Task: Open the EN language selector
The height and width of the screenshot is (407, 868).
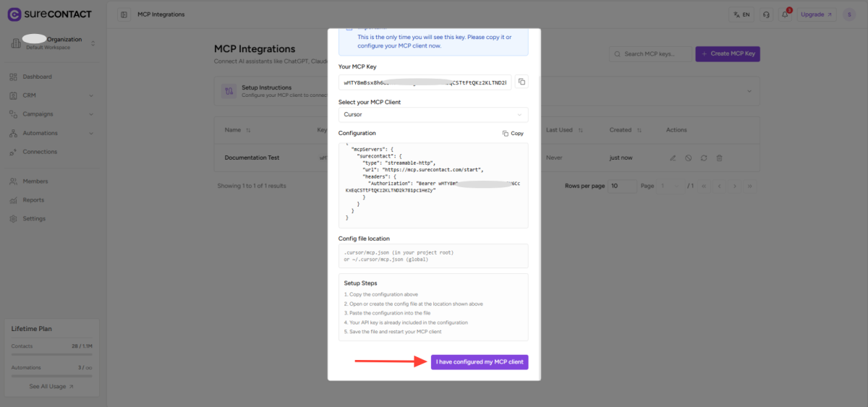Action: 741,14
